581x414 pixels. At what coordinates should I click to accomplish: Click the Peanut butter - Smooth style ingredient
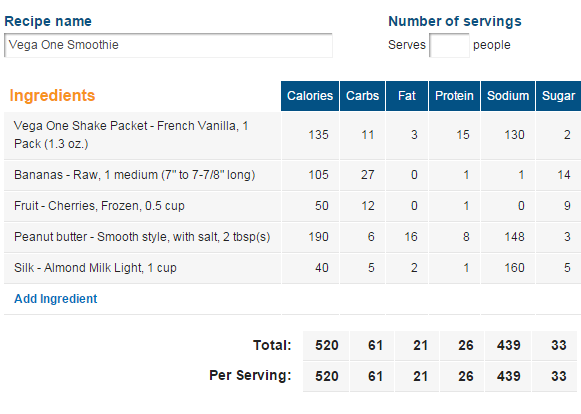point(142,237)
